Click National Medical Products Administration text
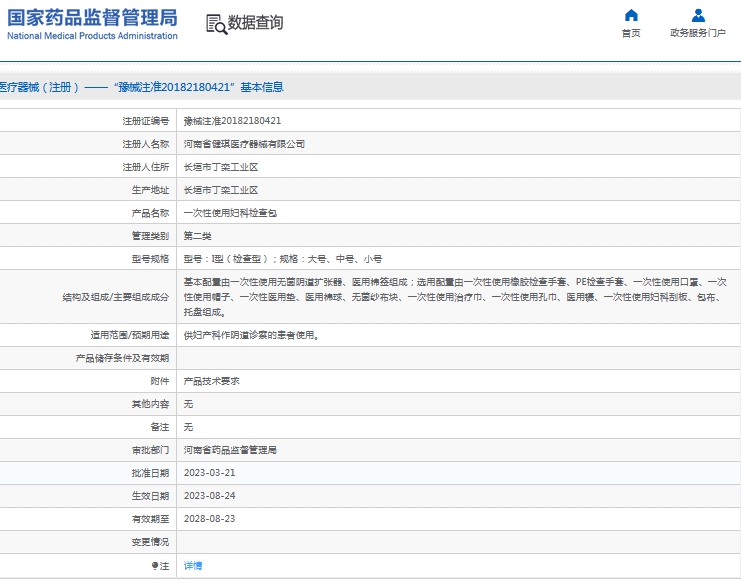Screen dimensions: 741x585 pyautogui.click(x=93, y=36)
